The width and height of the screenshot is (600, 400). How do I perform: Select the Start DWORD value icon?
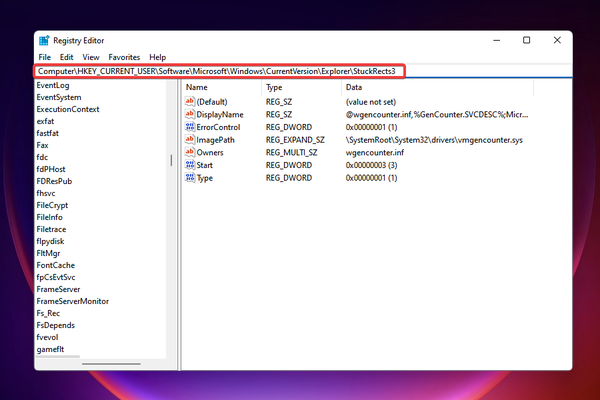[190, 165]
